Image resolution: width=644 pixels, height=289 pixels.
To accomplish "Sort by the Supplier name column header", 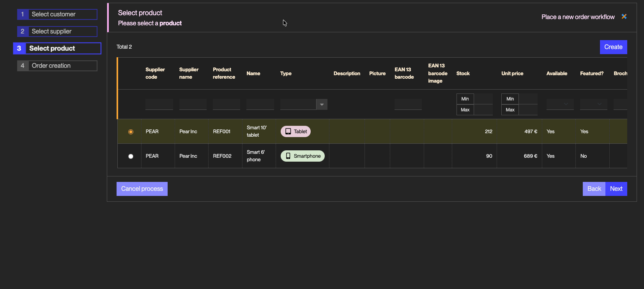I will tap(189, 73).
